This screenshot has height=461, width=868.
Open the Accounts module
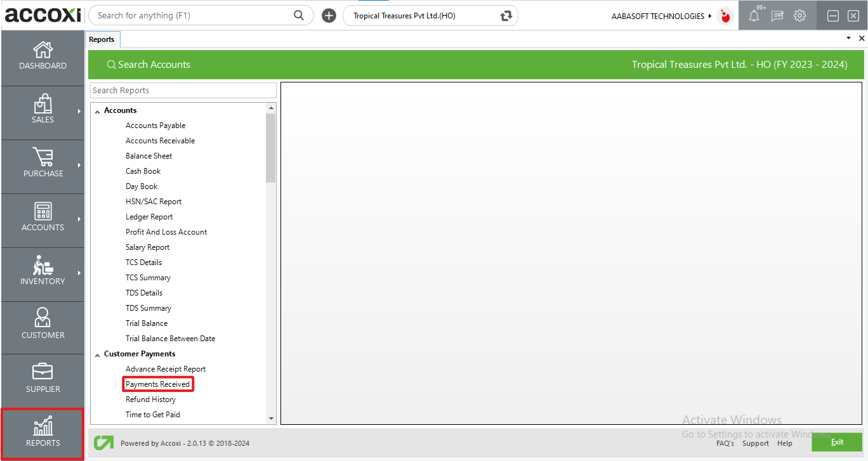point(43,219)
